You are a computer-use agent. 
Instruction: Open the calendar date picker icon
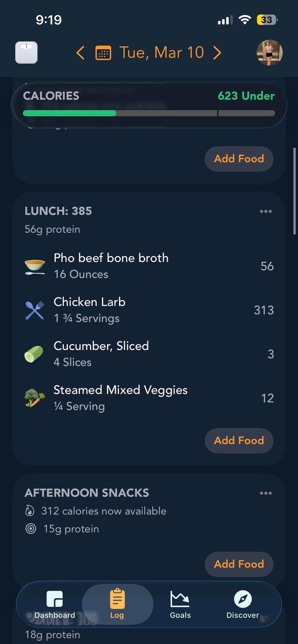[x=103, y=53]
